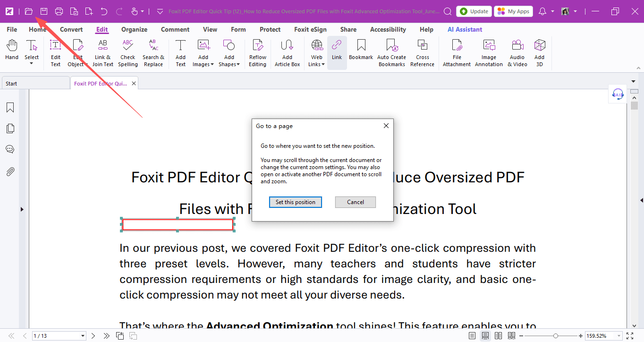Click the Update button
The image size is (644, 342).
click(x=474, y=11)
